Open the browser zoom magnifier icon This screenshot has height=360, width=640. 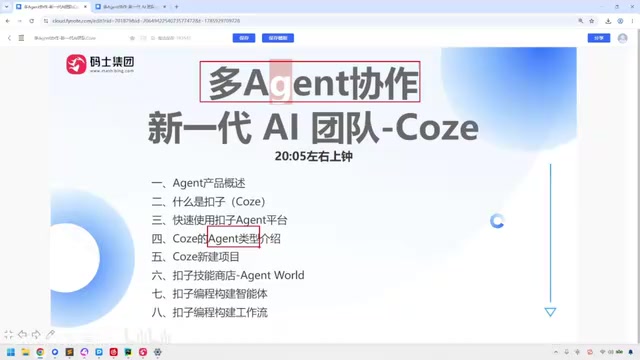pyautogui.click(x=580, y=21)
